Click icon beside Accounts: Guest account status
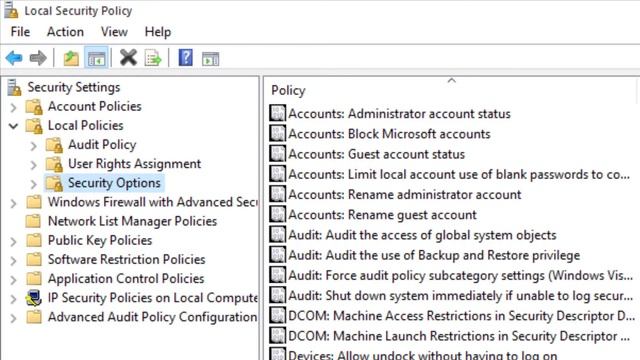Viewport: 640px width, 360px height. coord(278,153)
